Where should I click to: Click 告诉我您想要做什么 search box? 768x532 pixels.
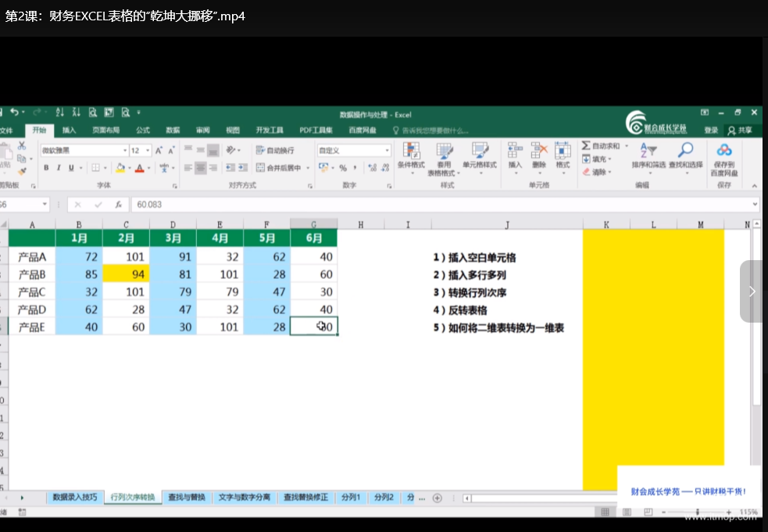[x=431, y=130]
